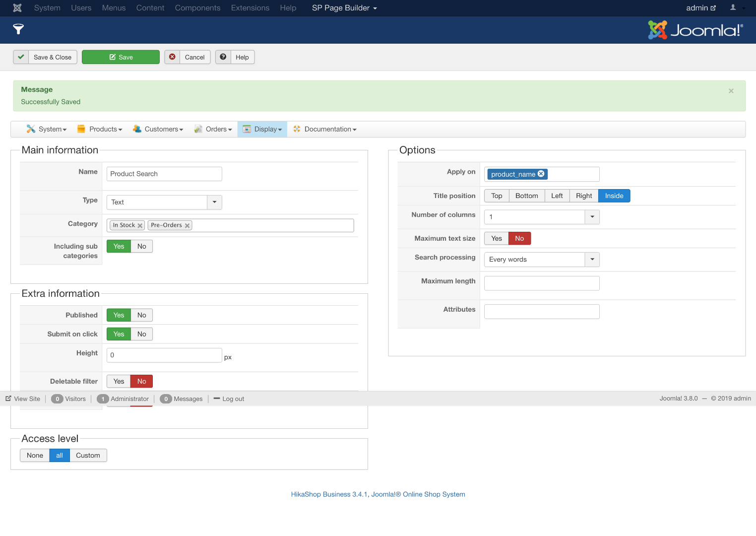Open the Search processing dropdown
Screen dimensions: 756x536
(542, 260)
